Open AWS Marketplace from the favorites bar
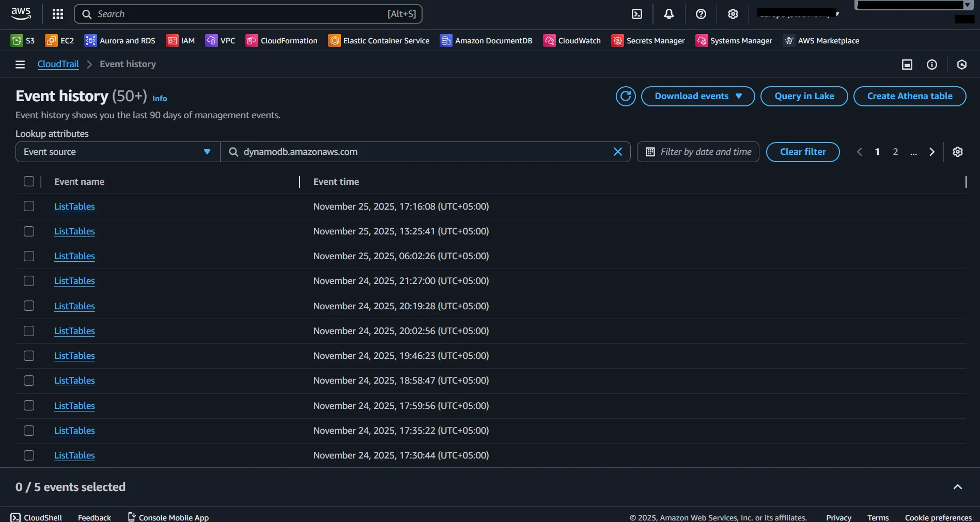 pos(821,40)
